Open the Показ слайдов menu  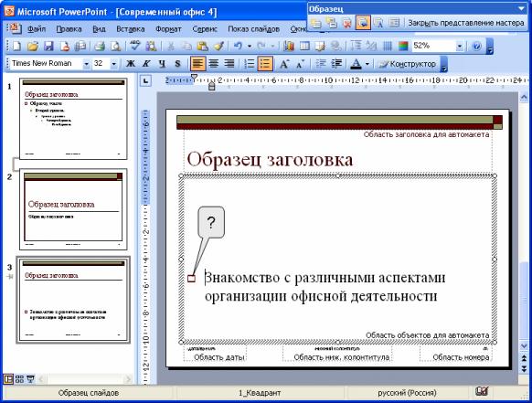tap(253, 29)
